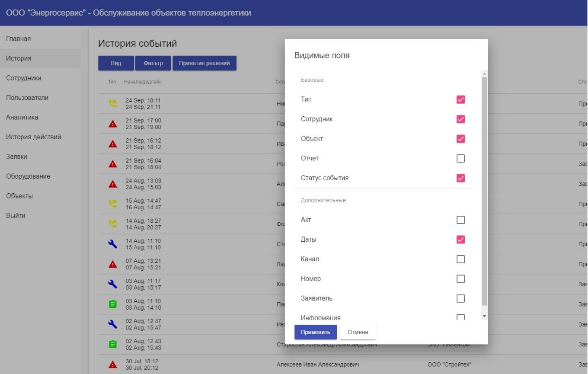Click the blue wrench icon for 02 Aug, 12:47
Screen dimensions: 588x374
[x=113, y=324]
